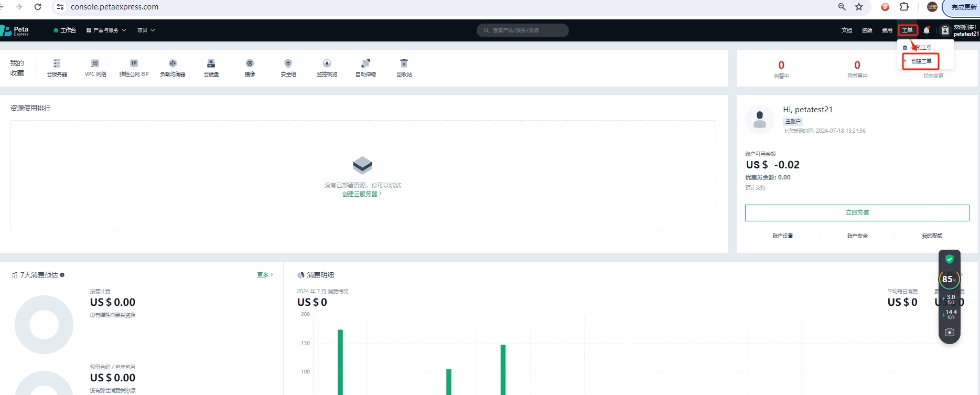Screen dimensions: 980x395
Task: Open 账户设置 account settings
Action: tap(782, 236)
